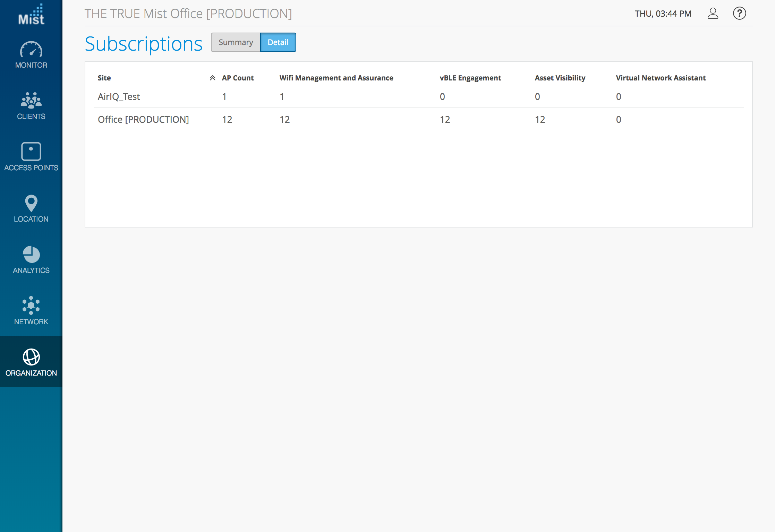This screenshot has width=775, height=532.
Task: Switch to the Summary view
Action: 236,42
